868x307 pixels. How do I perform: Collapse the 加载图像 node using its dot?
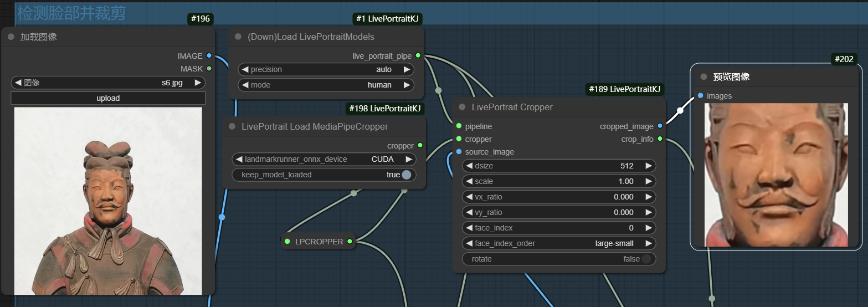pyautogui.click(x=11, y=37)
